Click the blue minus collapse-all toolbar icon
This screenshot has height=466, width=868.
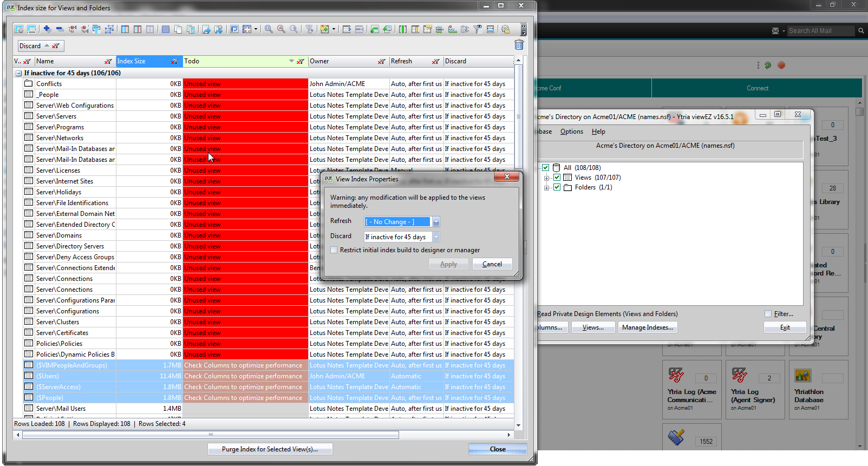tap(60, 29)
